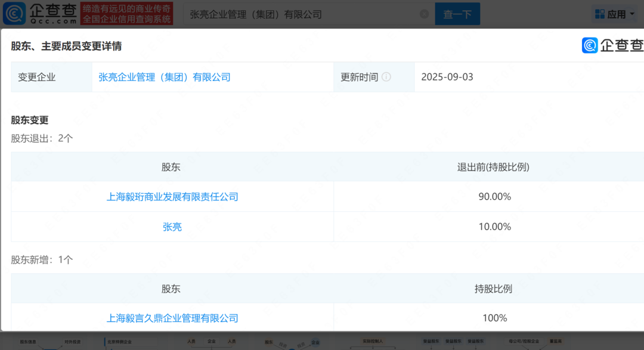Click the QCC logo in the top-left corner
This screenshot has height=350, width=644.
coord(12,13)
